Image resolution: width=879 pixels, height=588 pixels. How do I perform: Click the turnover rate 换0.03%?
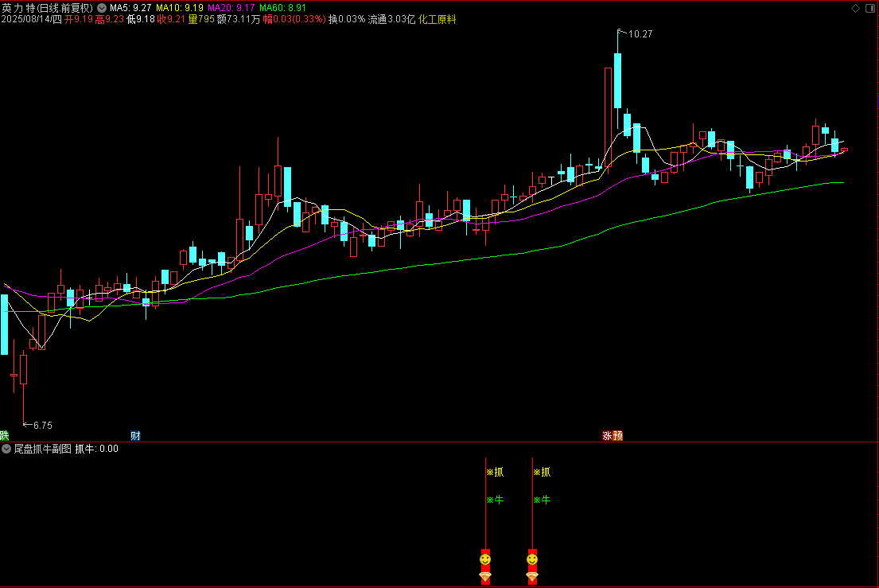click(347, 19)
